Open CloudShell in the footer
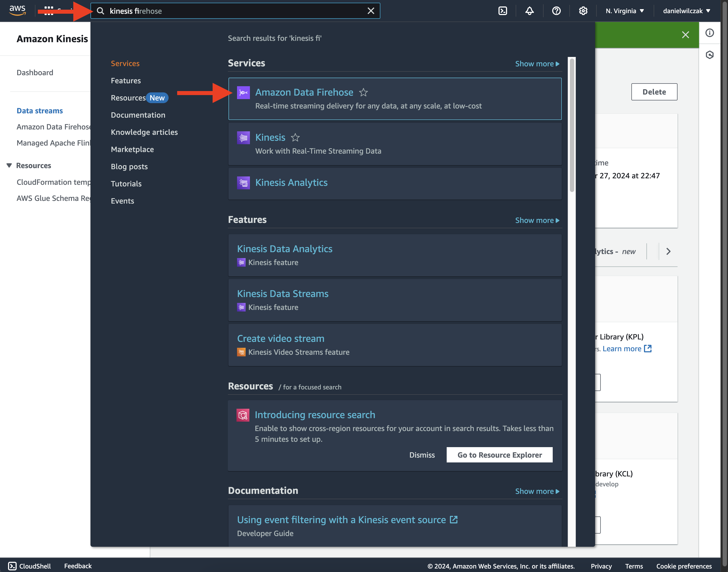This screenshot has width=728, height=572. tap(30, 566)
